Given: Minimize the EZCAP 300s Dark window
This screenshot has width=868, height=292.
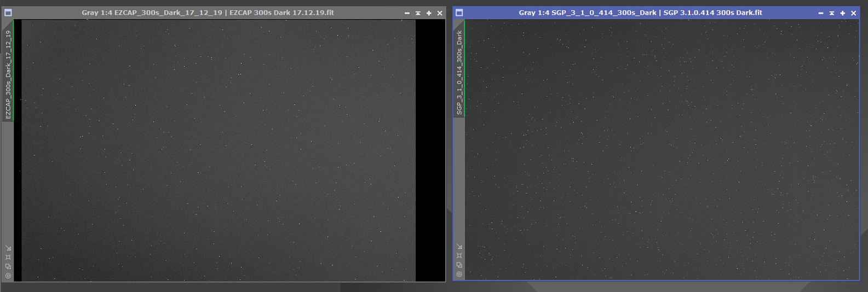Looking at the screenshot, I should click(x=407, y=13).
